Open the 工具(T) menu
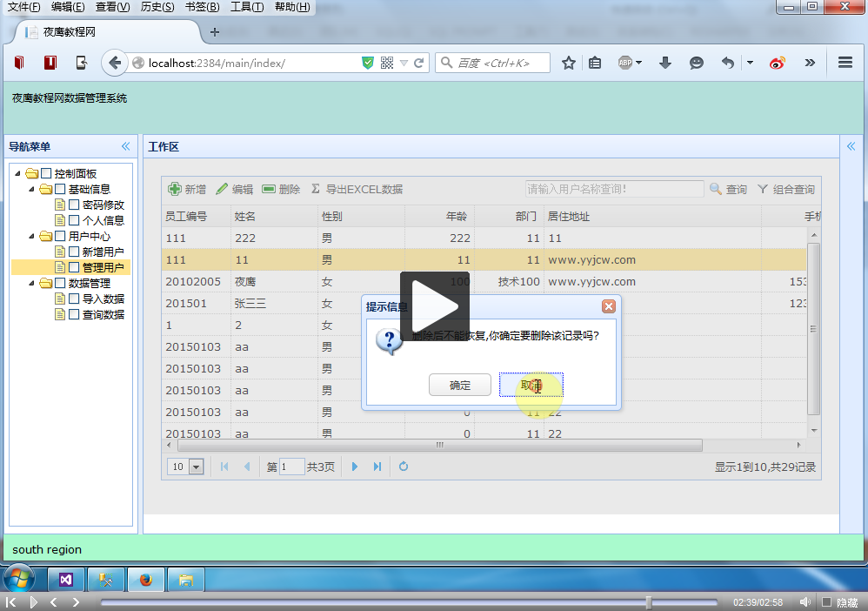The image size is (868, 611). coord(247,7)
